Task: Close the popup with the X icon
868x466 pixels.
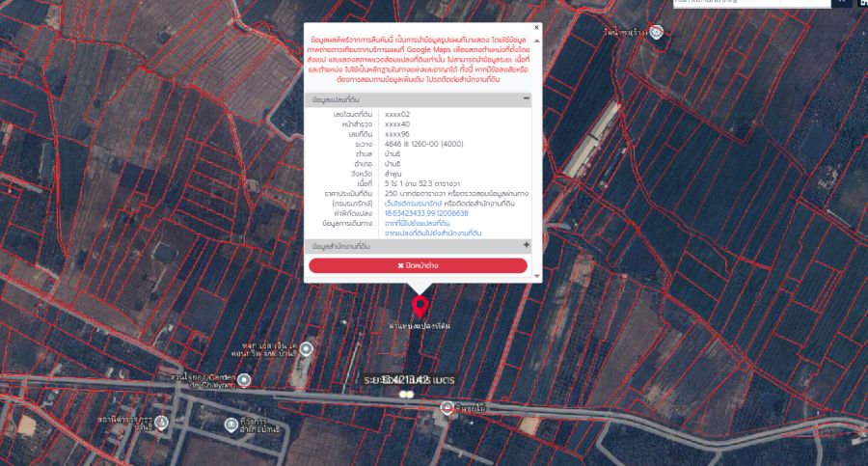Action: (537, 28)
